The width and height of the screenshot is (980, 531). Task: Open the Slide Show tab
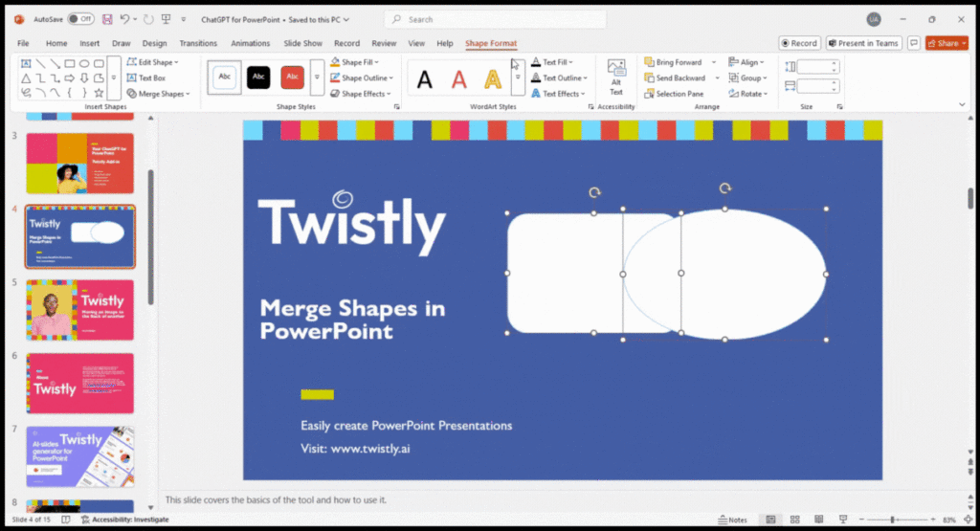(x=302, y=43)
